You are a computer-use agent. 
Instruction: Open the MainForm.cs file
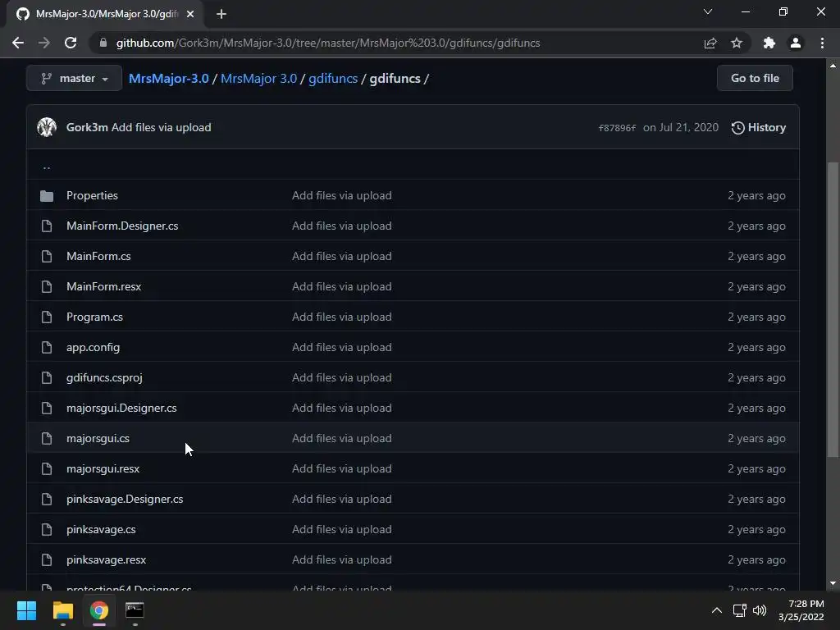(98, 257)
